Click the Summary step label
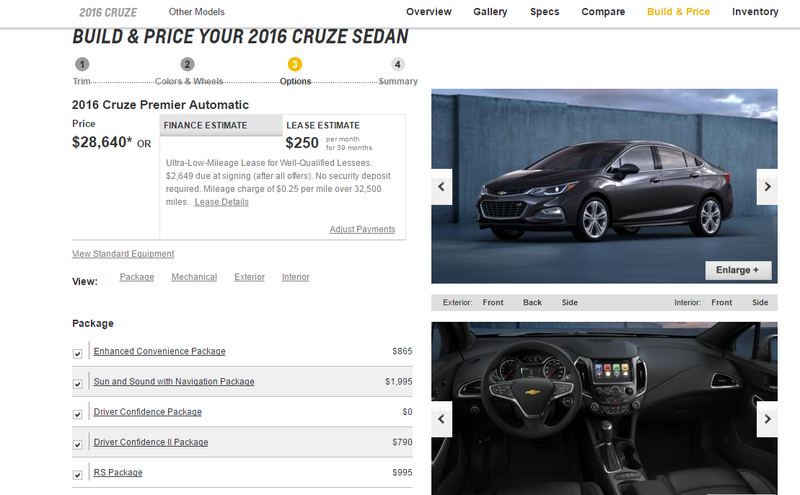The width and height of the screenshot is (800, 495). (x=398, y=81)
